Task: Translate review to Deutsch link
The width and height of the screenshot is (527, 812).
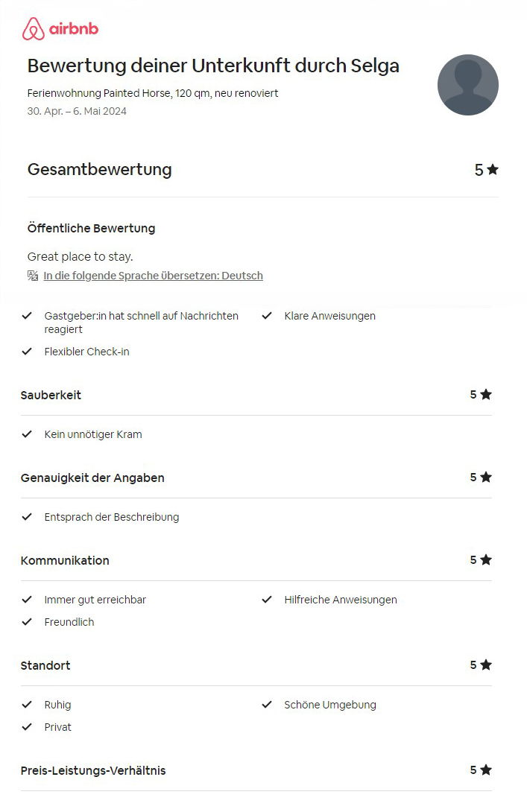Action: coord(153,276)
